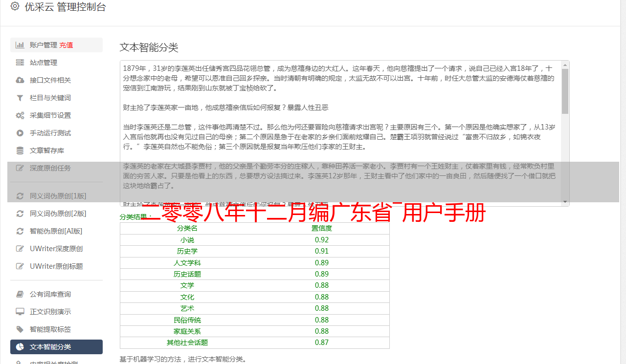Image resolution: width=626 pixels, height=364 pixels.
Task: Click the gears icon for 采集细节设置
Action: (20, 115)
